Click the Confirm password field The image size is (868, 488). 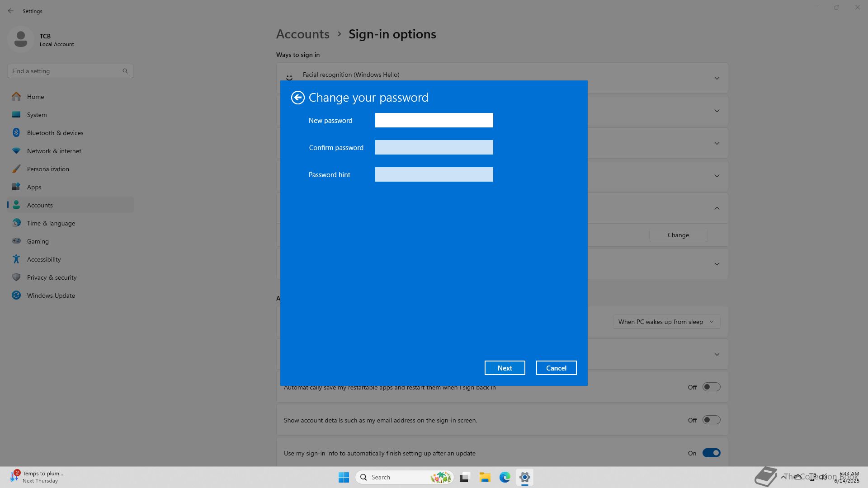pos(434,147)
